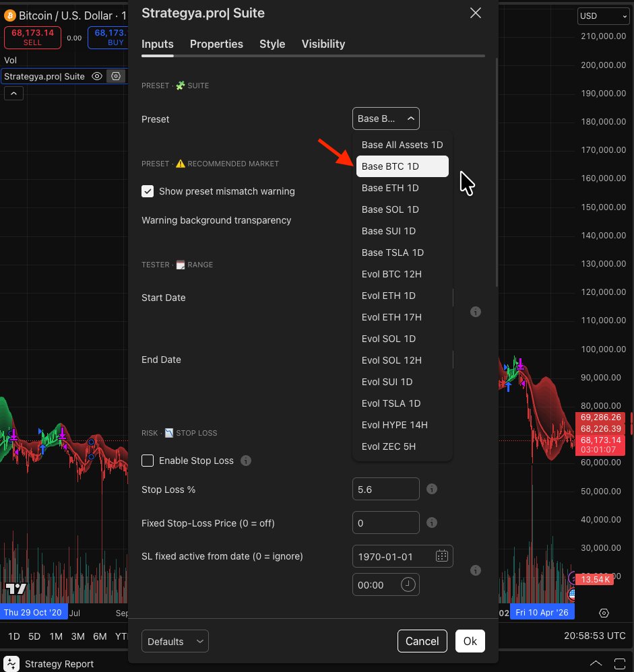This screenshot has width=634, height=672.
Task: Select Base ETH 1D preset
Action: [x=402, y=188]
